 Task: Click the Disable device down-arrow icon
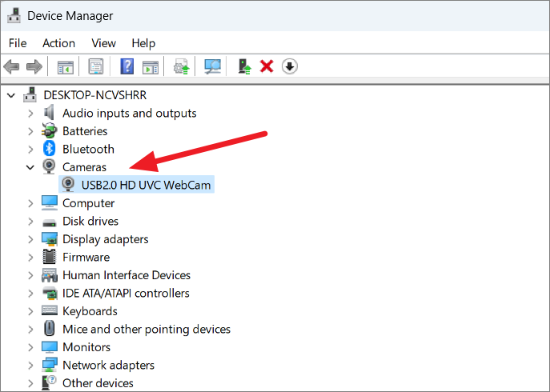pyautogui.click(x=289, y=66)
